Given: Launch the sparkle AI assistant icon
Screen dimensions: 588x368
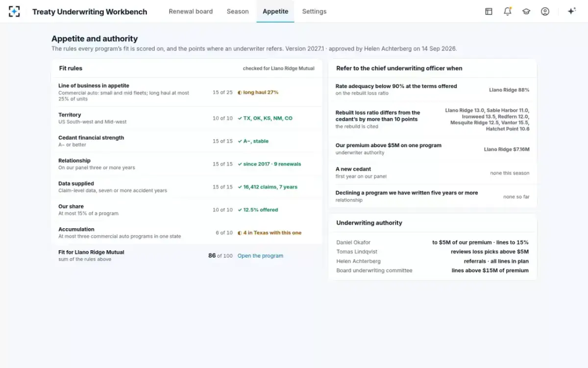Looking at the screenshot, I should point(571,11).
